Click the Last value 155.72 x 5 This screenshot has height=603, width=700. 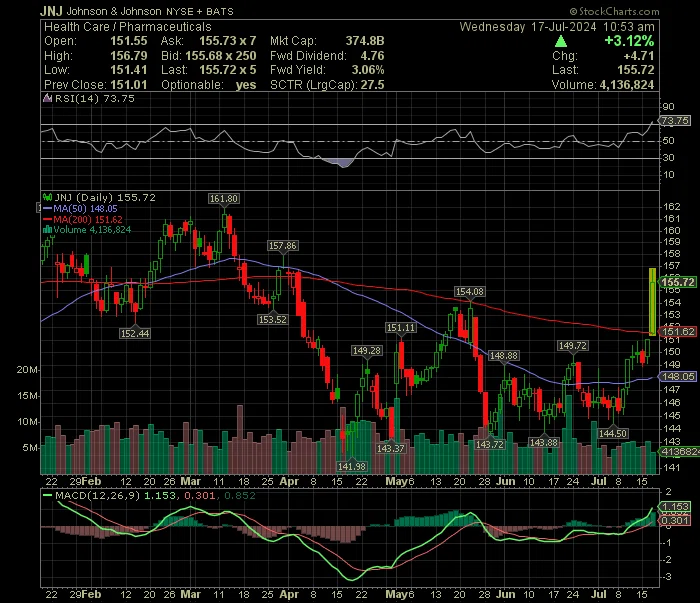click(x=228, y=70)
